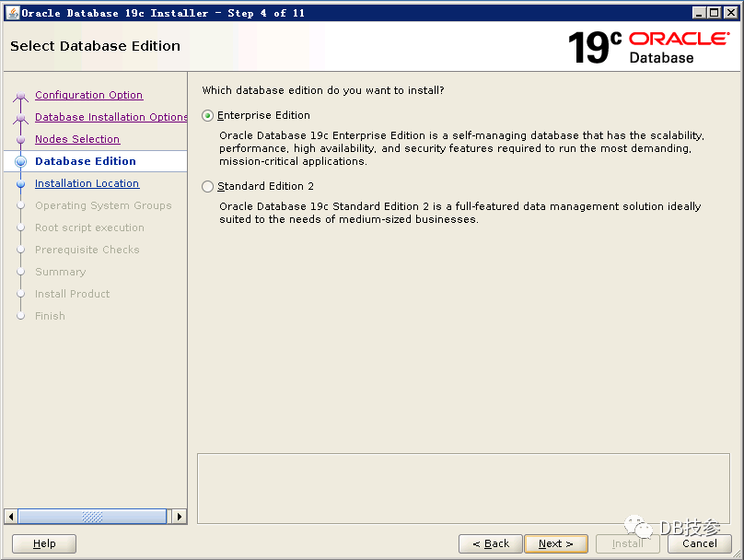
Task: Click the Help button
Action: tap(44, 543)
